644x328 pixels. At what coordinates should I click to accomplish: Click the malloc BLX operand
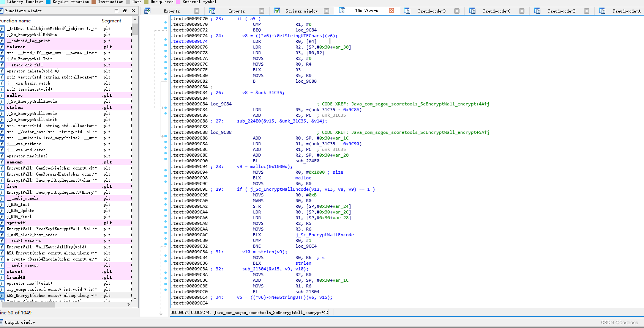pyautogui.click(x=303, y=178)
